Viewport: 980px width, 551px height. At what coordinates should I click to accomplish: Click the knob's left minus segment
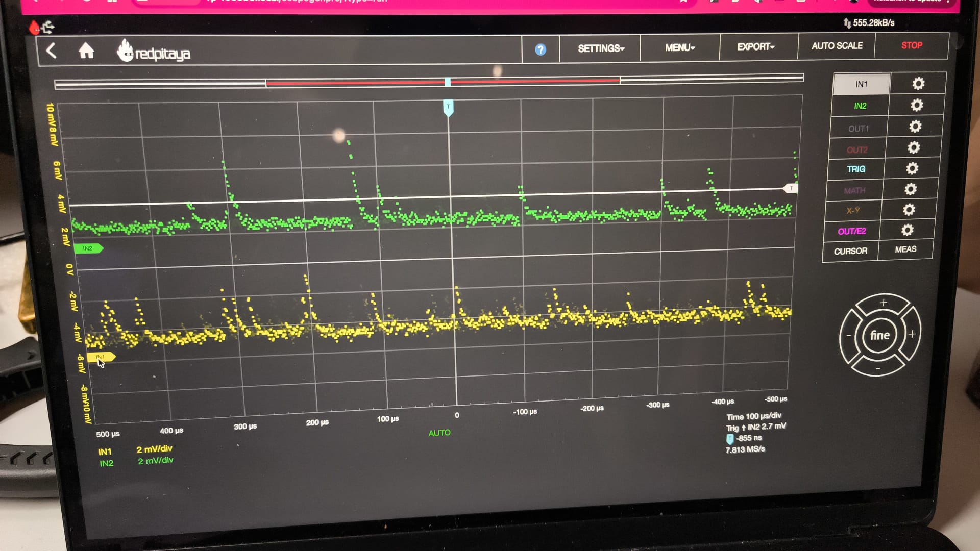pos(848,336)
